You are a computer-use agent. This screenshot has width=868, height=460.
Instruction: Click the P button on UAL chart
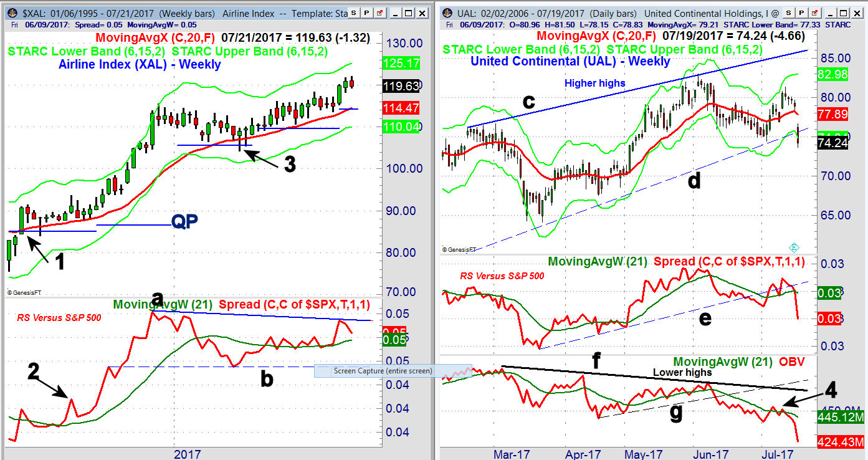(x=801, y=13)
